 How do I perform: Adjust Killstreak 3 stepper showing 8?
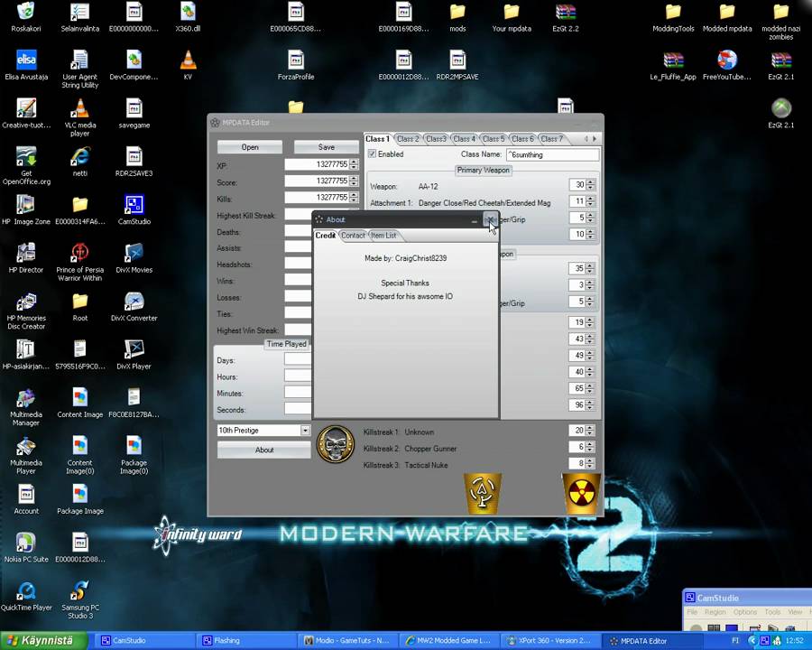590,463
